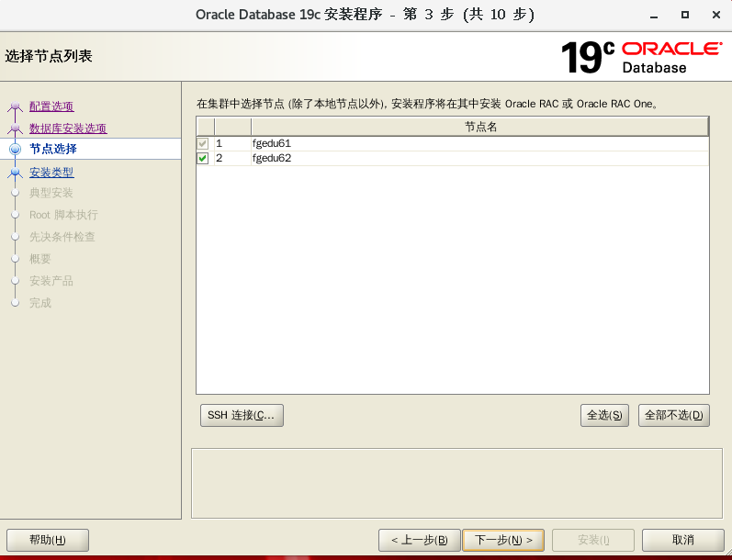Proceed with 下一步(N) button
The image size is (732, 560).
coord(503,541)
